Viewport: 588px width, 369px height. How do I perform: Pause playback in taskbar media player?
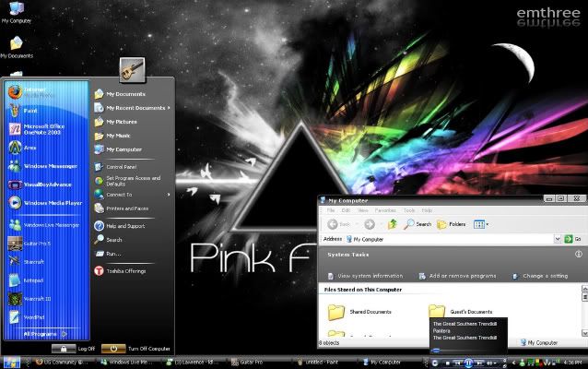pyautogui.click(x=468, y=363)
